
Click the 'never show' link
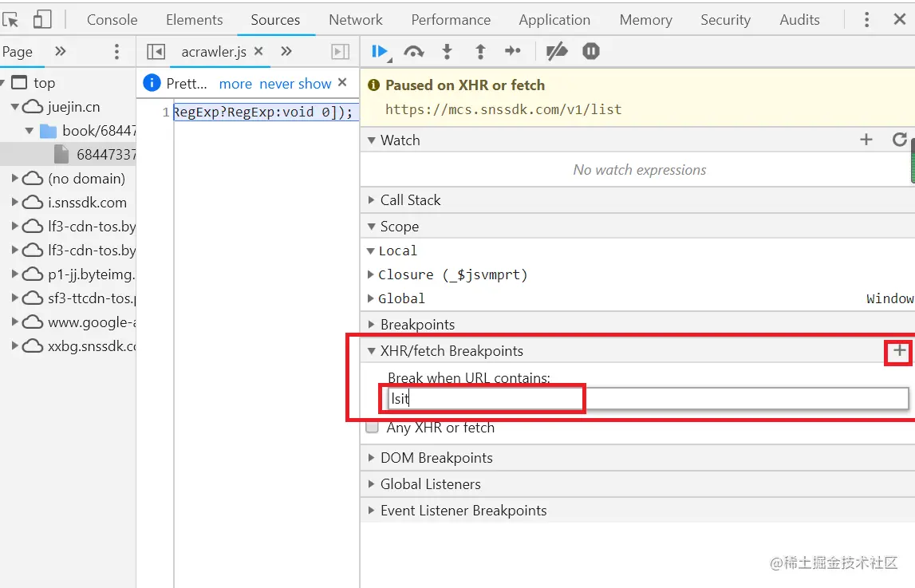295,84
